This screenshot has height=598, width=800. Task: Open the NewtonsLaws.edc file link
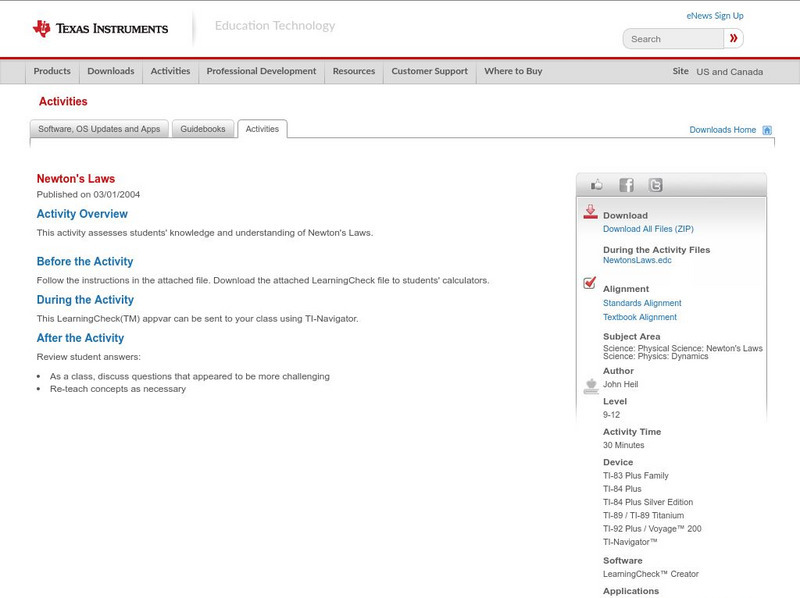(637, 260)
